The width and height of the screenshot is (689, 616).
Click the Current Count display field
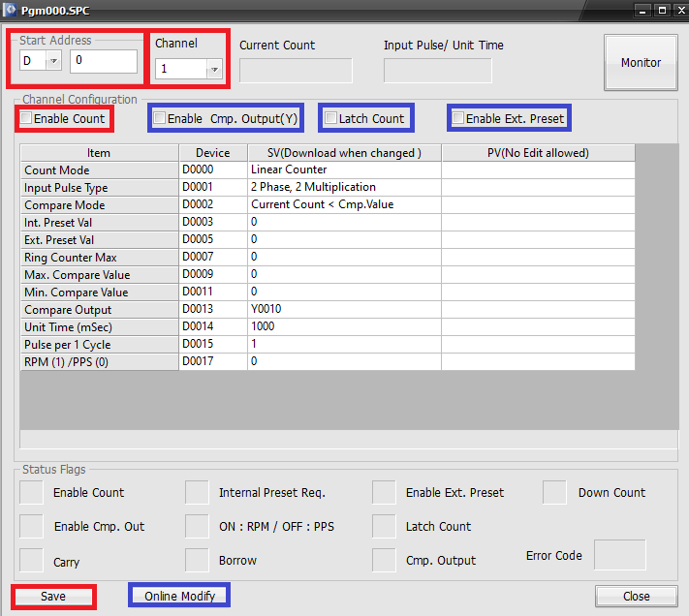(x=296, y=71)
